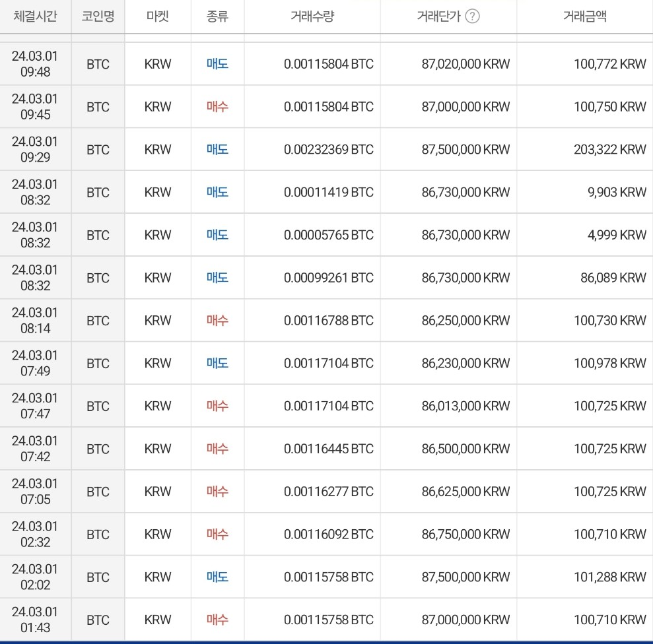Click trade amount 100,978 KRW
653x644 pixels.
click(x=609, y=364)
